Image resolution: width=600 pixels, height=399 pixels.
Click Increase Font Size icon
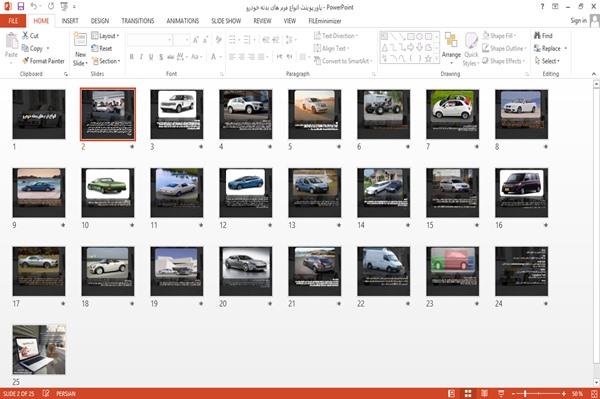tap(196, 40)
